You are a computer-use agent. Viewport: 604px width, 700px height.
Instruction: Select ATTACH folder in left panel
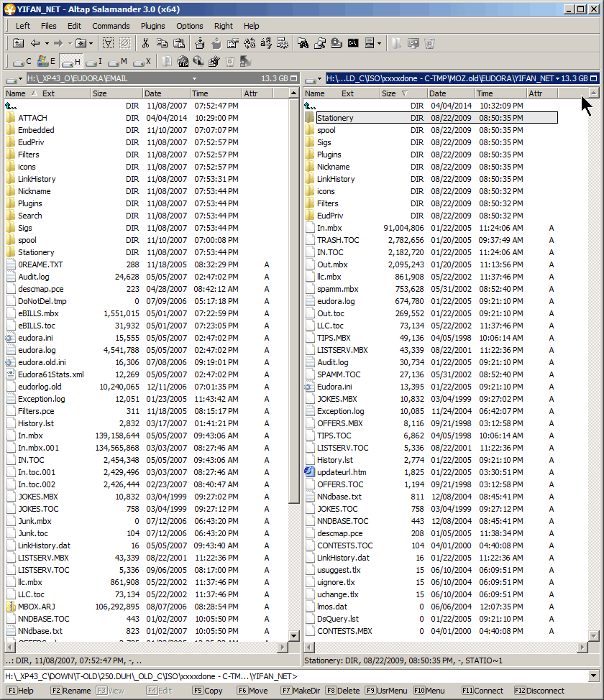32,118
